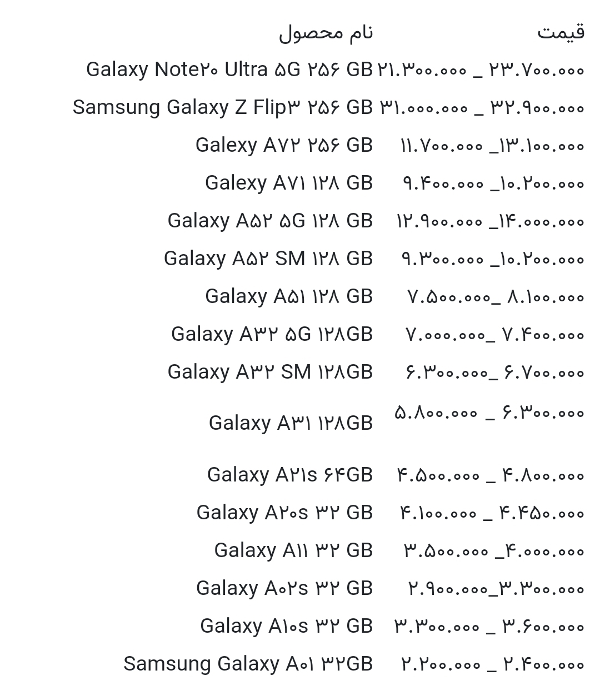
Task: Click the Galexy A71 128 GB product name
Action: 288,183
